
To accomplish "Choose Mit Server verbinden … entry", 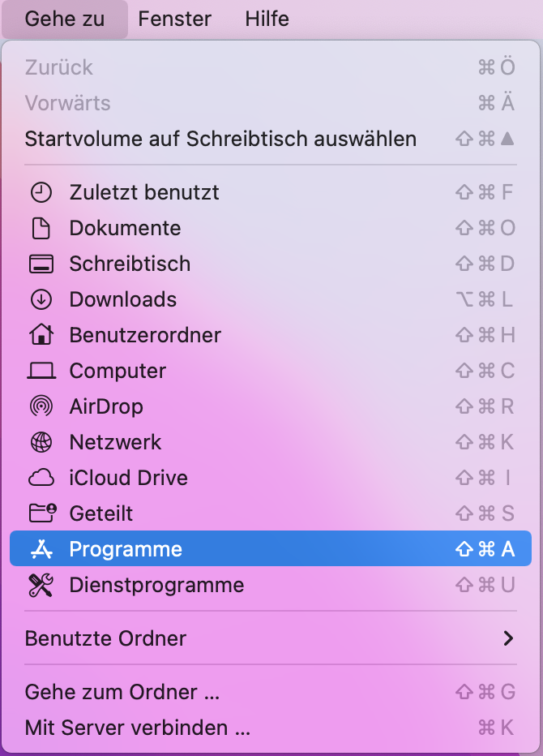I will 138,728.
